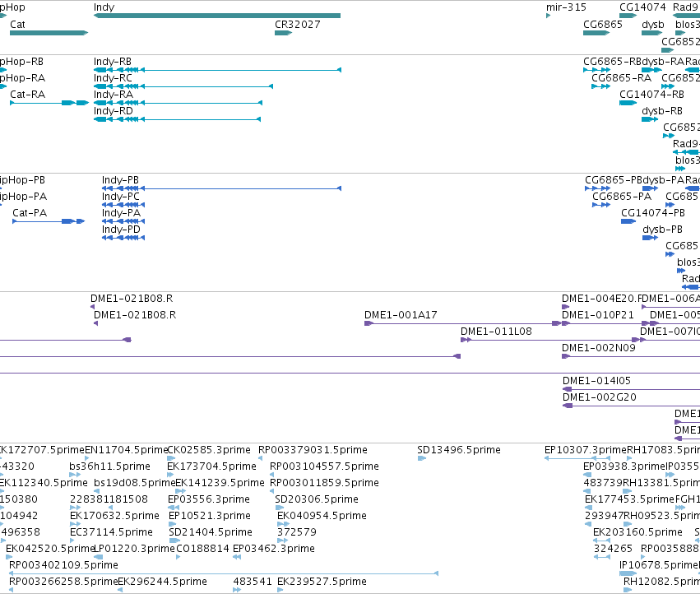This screenshot has width=700, height=594.
Task: Select the EC37114.5prime EST label
Action: 112,532
